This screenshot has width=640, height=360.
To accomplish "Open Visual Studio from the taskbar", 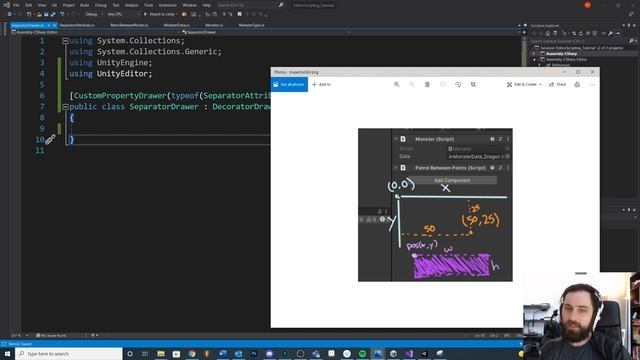I will click(x=409, y=353).
